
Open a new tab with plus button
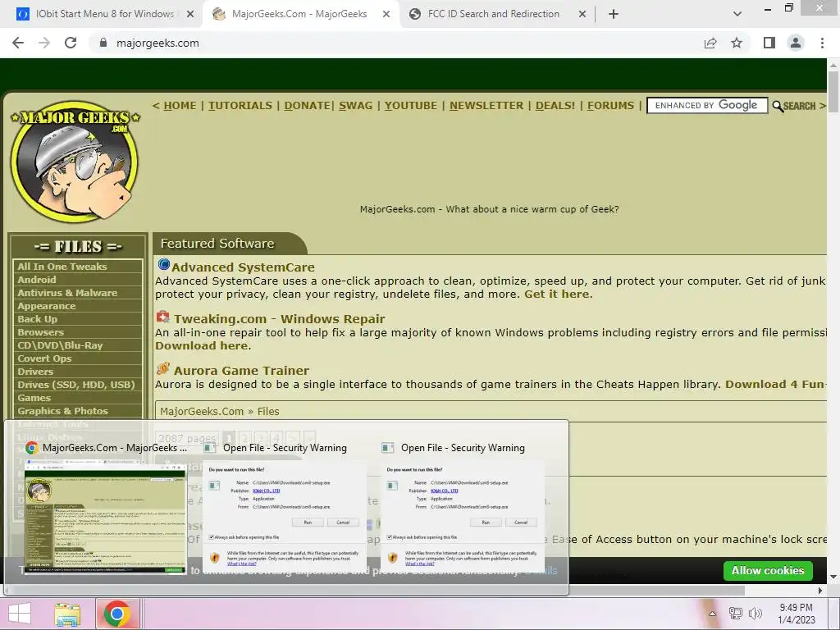(614, 14)
